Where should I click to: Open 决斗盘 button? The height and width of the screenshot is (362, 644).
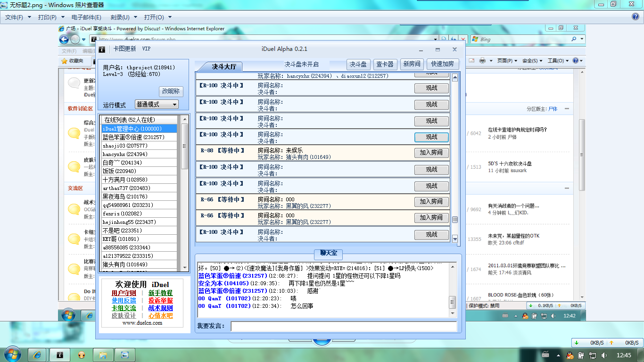point(359,64)
